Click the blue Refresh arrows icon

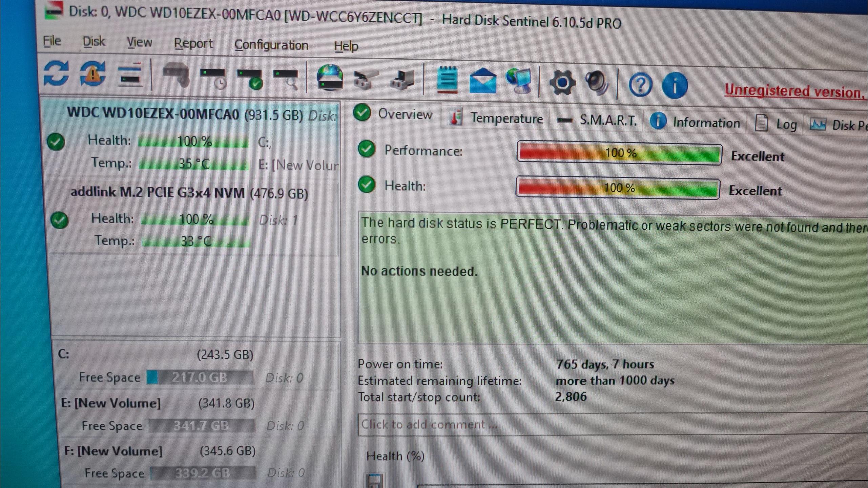point(56,73)
